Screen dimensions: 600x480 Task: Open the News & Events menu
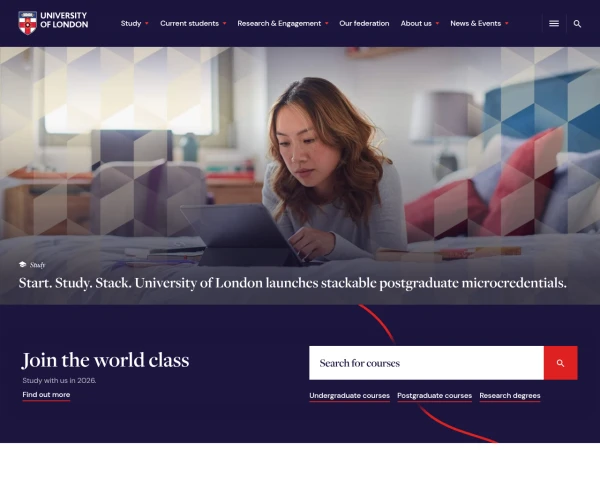475,23
